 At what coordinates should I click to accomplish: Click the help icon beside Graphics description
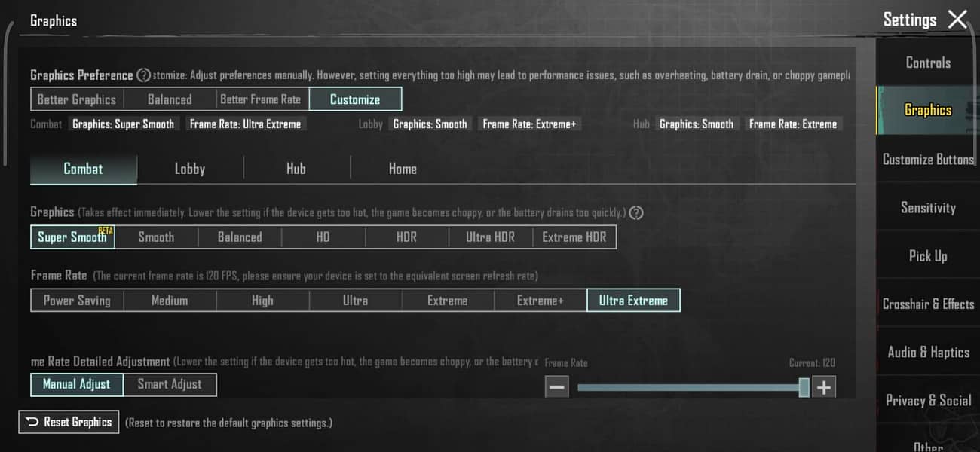pyautogui.click(x=635, y=213)
